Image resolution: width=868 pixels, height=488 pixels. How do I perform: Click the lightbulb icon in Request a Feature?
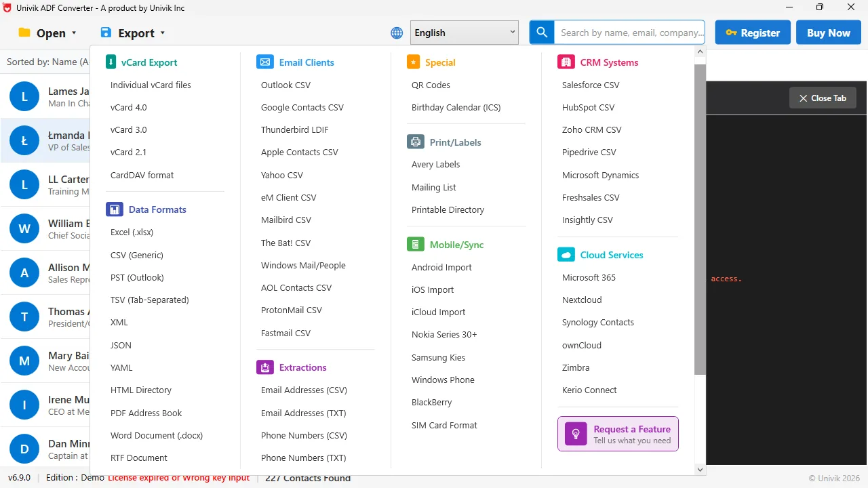tap(576, 434)
